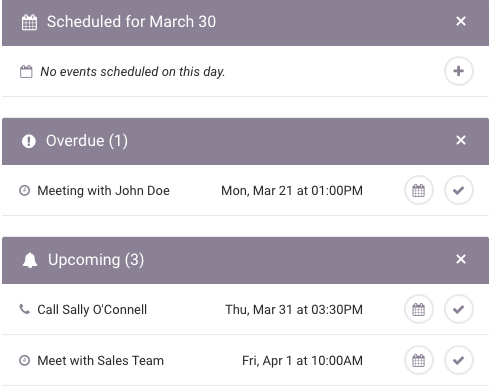Close the Upcoming panel
489x386 pixels.
coord(461,259)
